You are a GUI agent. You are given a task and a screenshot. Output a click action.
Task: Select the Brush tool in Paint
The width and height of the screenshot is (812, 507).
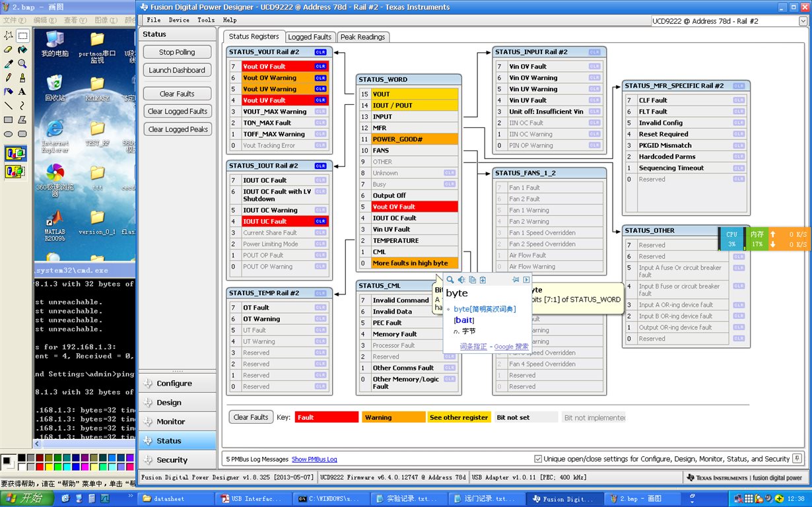tap(22, 78)
